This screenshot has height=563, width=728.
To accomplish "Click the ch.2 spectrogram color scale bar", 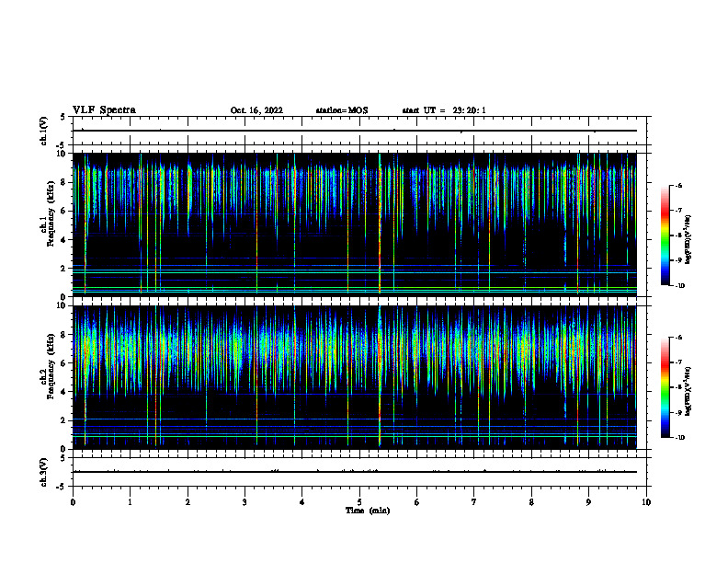I will click(665, 387).
